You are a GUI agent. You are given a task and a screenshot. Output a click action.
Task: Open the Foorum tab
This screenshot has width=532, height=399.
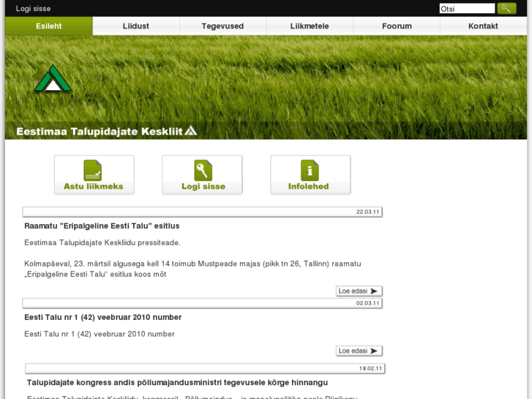pyautogui.click(x=397, y=26)
